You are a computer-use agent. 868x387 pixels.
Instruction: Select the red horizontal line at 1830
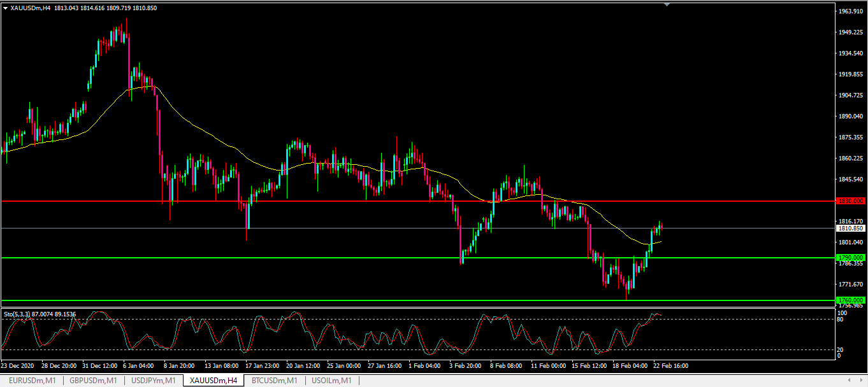pyautogui.click(x=382, y=201)
